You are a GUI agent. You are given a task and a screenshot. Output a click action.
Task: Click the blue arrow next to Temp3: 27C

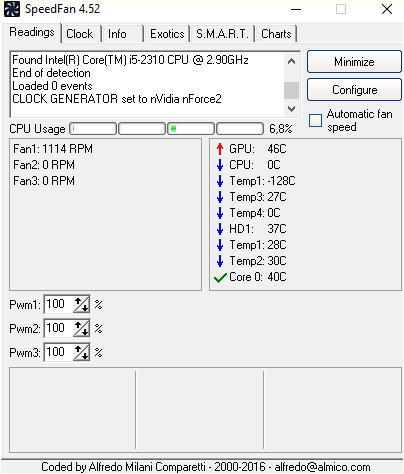[x=220, y=197]
